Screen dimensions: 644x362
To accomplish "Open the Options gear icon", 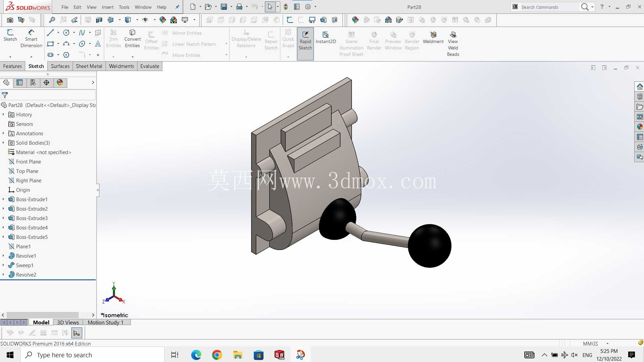I will [308, 7].
